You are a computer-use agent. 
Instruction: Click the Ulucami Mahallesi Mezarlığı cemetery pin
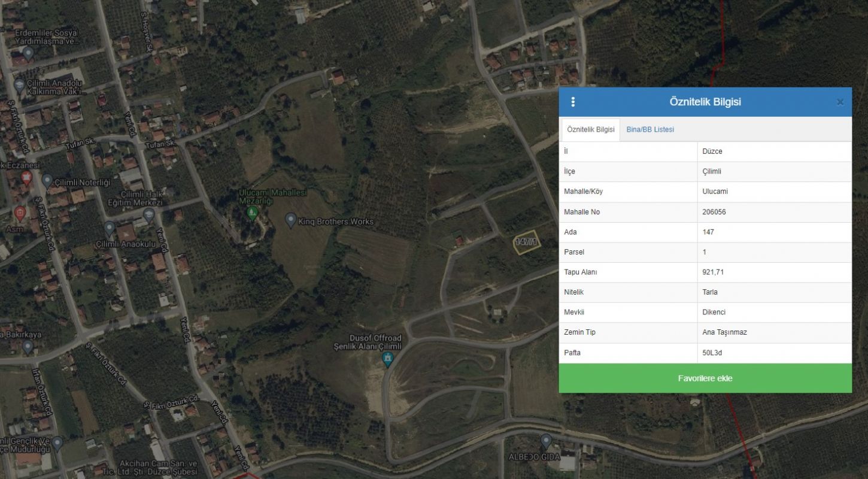click(252, 213)
